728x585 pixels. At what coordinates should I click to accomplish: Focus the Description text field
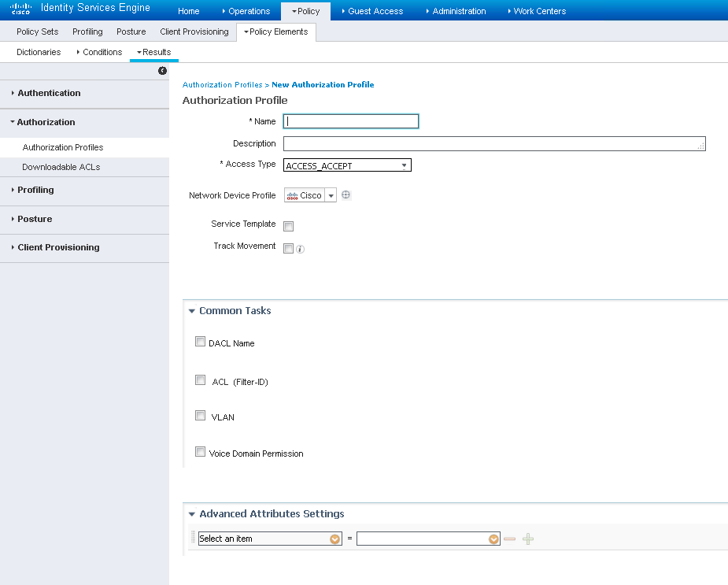(x=494, y=143)
